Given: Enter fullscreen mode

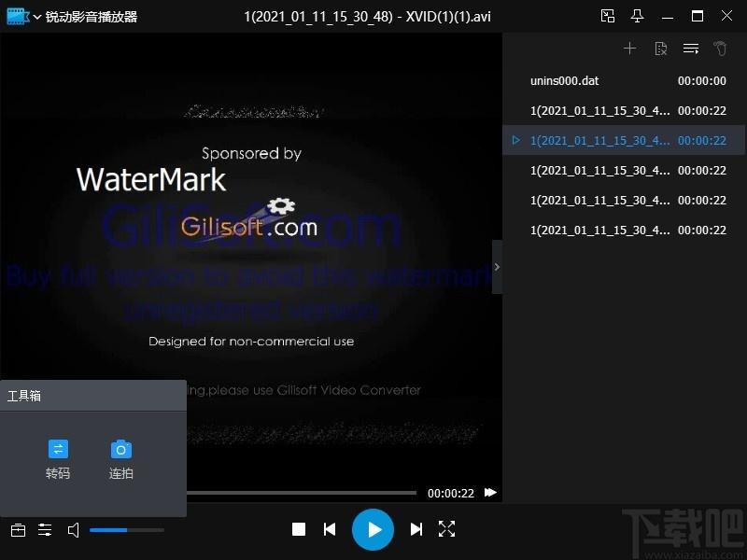Looking at the screenshot, I should pos(446,529).
